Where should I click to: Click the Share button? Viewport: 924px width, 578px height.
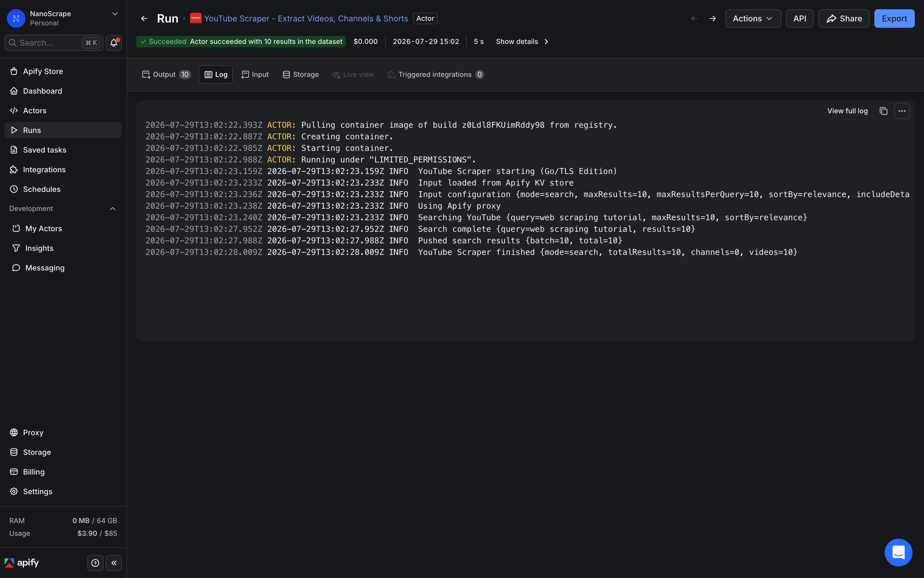pos(844,18)
